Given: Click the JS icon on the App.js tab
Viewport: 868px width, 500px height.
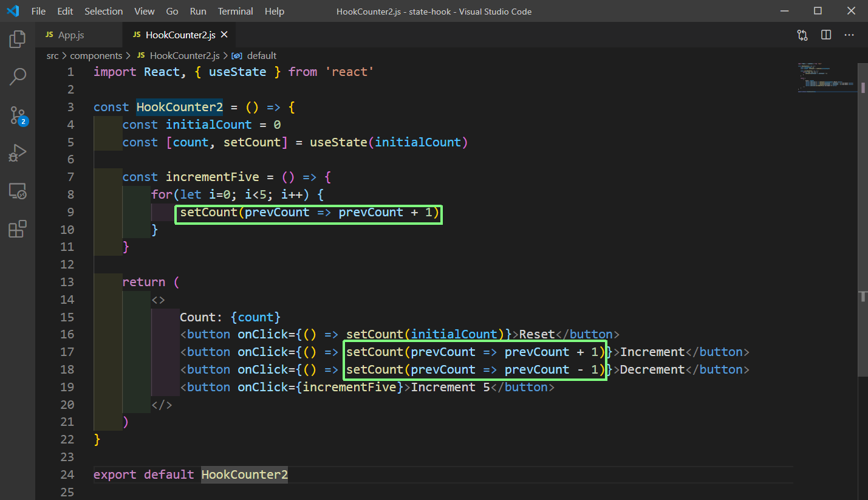Looking at the screenshot, I should (x=49, y=35).
